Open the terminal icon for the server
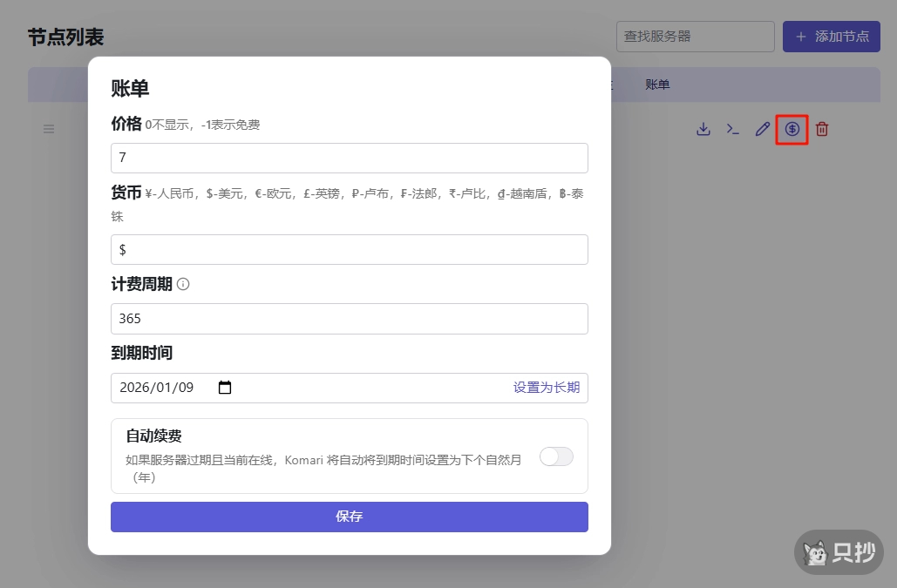The height and width of the screenshot is (588, 897). [x=733, y=128]
